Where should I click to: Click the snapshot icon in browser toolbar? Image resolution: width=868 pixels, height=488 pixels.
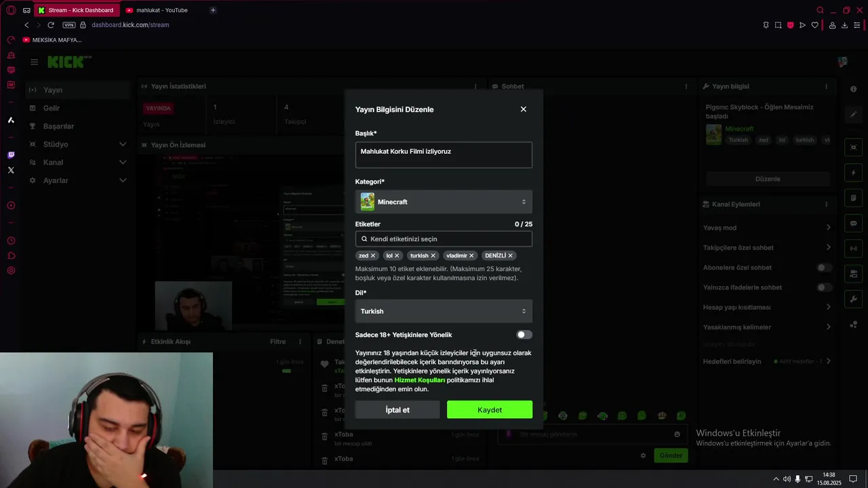coord(778,25)
